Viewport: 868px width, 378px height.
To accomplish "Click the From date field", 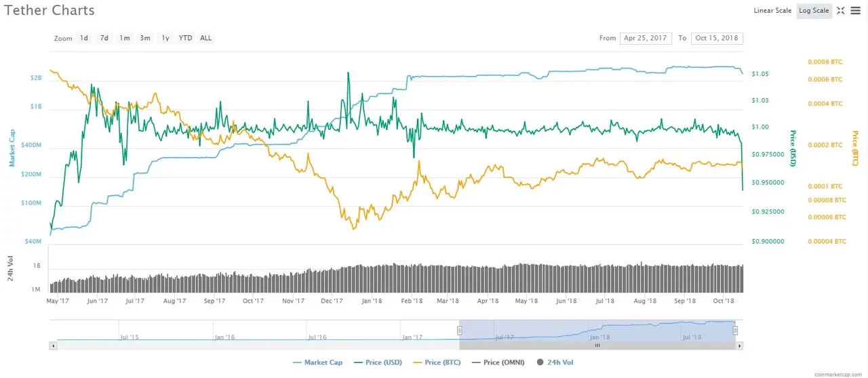I will 646,38.
